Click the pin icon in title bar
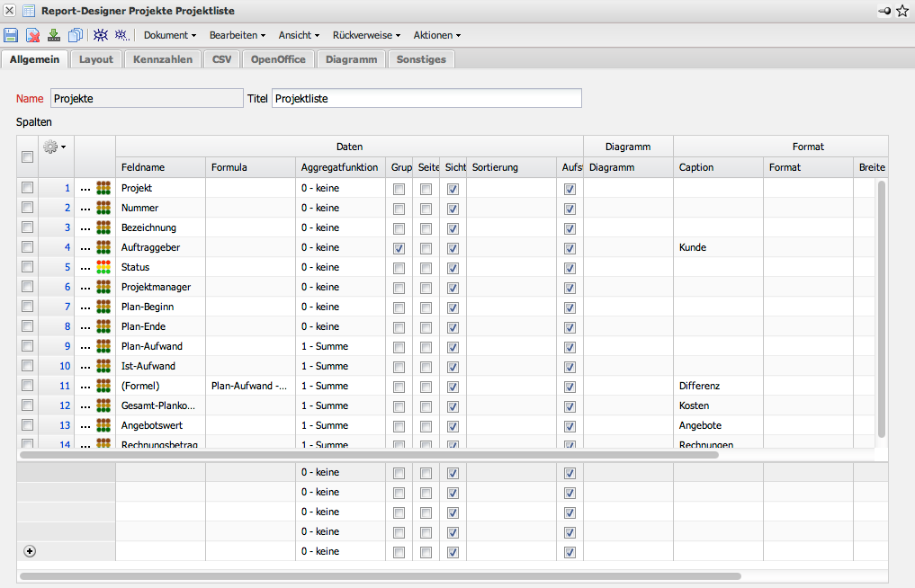Screen dimensions: 915x588 click(884, 11)
